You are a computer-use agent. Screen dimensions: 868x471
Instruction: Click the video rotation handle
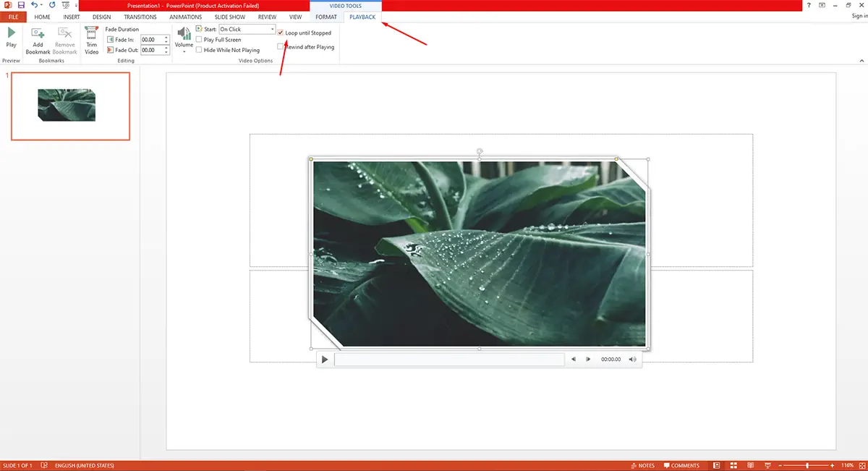point(480,151)
